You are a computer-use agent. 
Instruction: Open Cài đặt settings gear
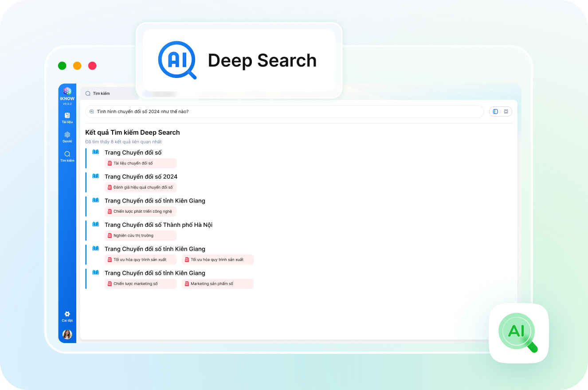[x=67, y=316]
